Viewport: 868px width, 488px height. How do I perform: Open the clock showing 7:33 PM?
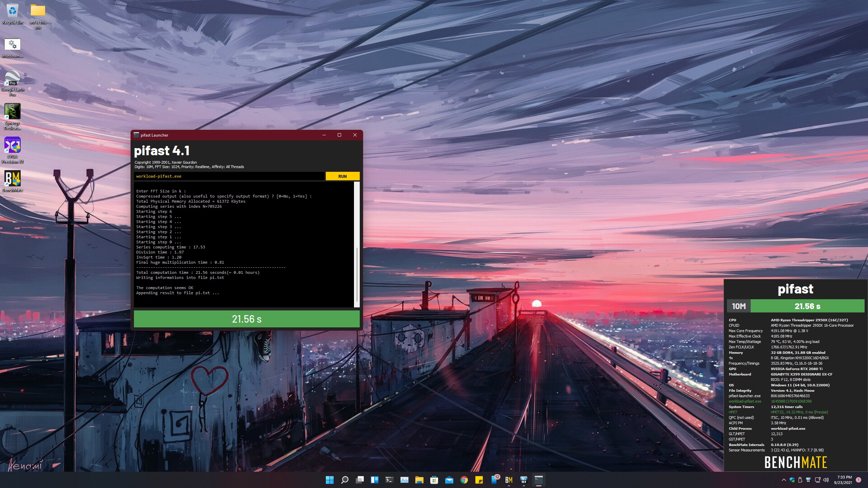point(843,480)
